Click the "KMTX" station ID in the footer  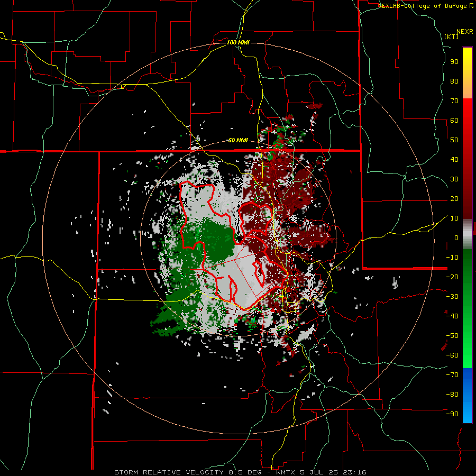(x=286, y=472)
